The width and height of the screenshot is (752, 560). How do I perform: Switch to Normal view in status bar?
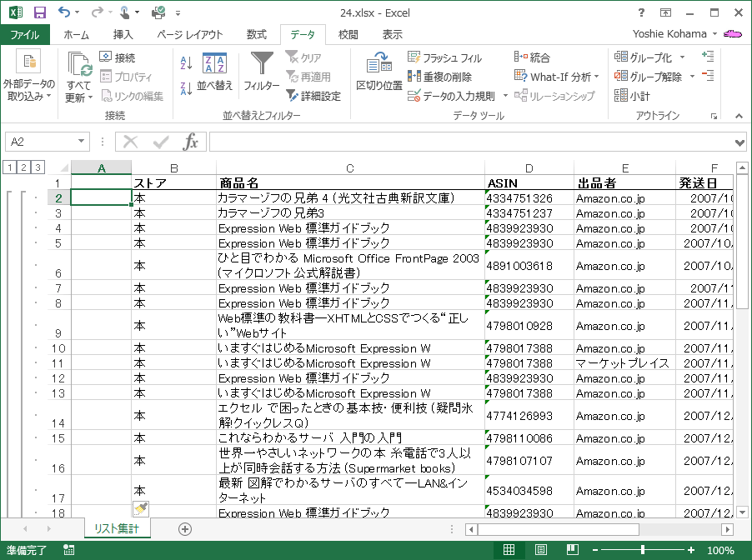coord(509,550)
